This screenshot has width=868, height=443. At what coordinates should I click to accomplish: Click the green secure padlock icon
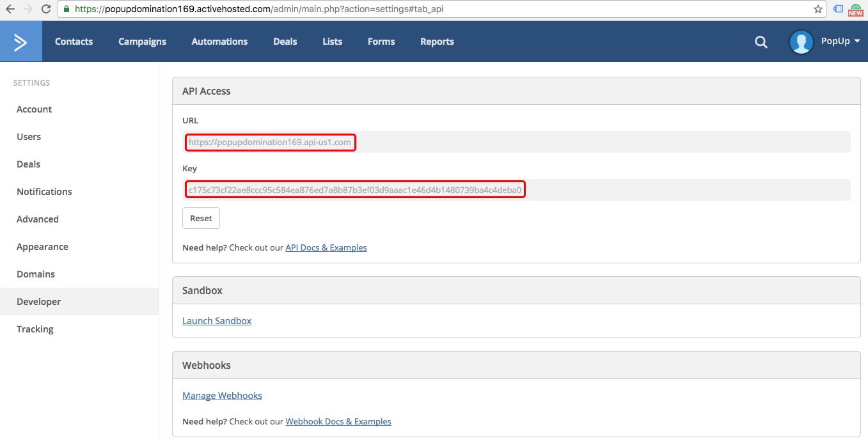pyautogui.click(x=67, y=10)
